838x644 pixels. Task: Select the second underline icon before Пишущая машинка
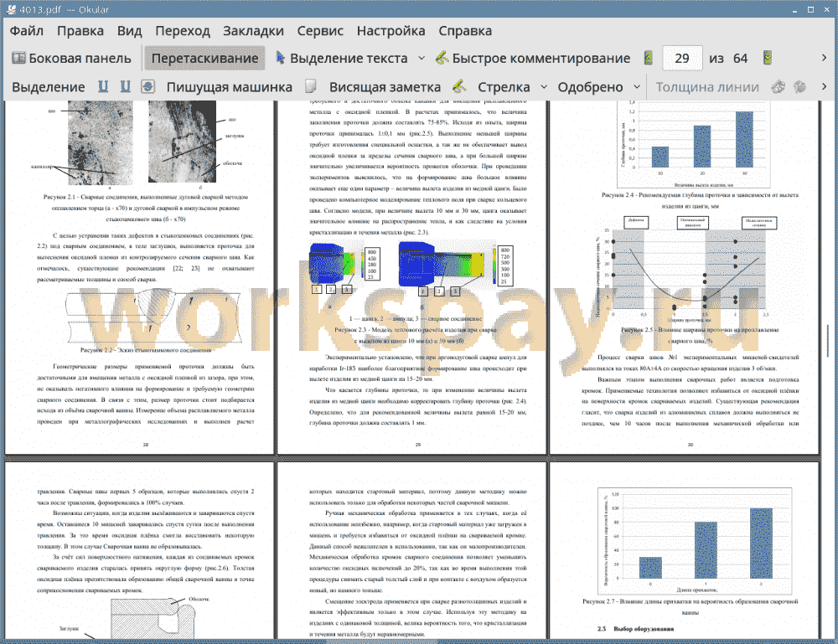point(125,86)
